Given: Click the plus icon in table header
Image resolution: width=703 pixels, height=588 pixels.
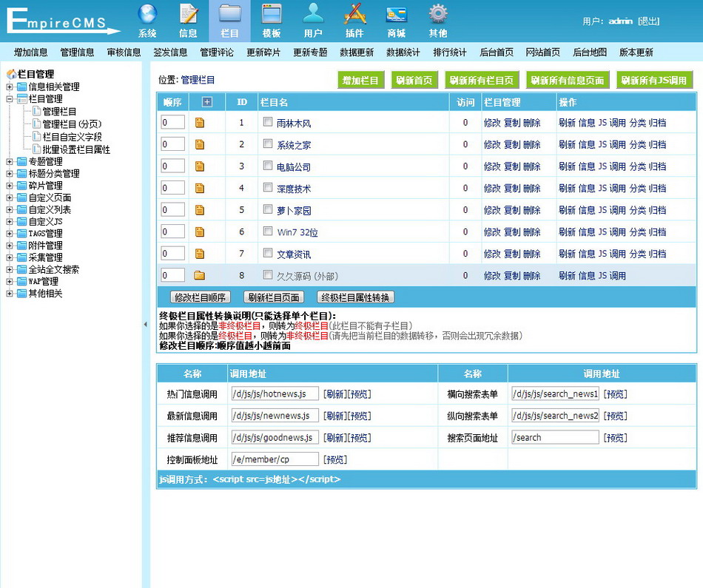Looking at the screenshot, I should click(206, 102).
